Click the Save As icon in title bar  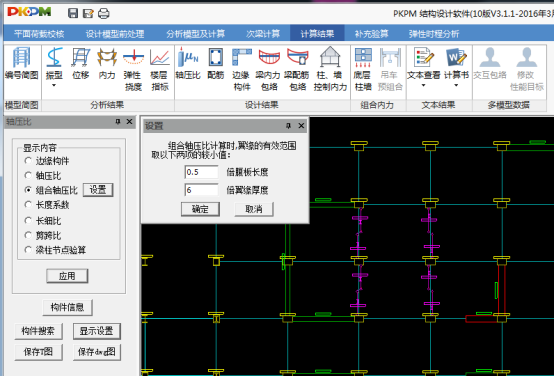coord(88,13)
